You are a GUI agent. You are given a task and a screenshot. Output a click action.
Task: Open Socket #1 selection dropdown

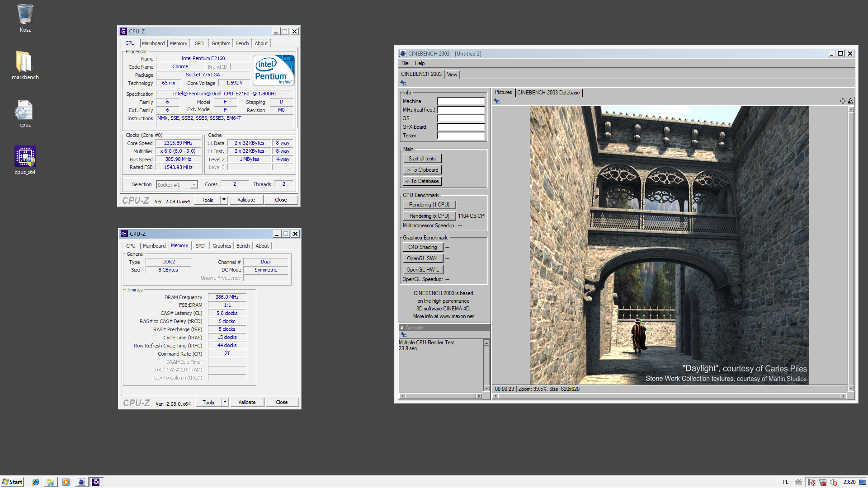(177, 184)
